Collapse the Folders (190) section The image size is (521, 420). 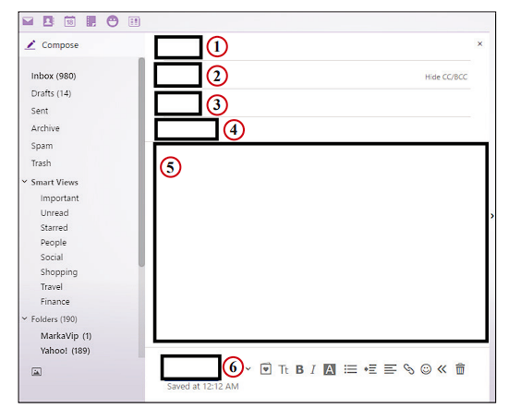tap(25, 318)
